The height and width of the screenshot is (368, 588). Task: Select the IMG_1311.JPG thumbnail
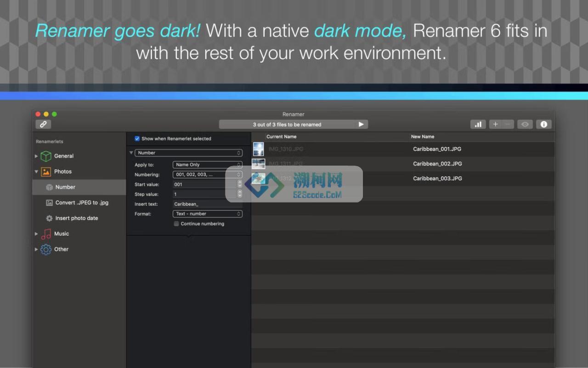tap(259, 164)
